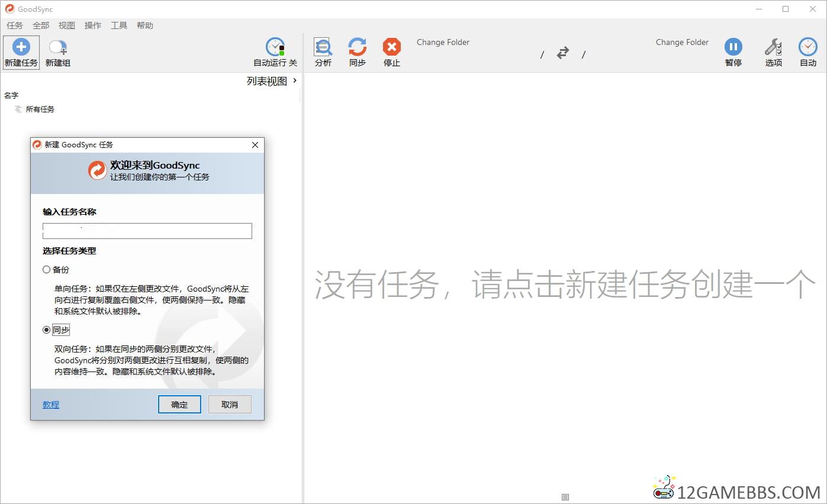Expand the 列表视图 (List View) chevron
This screenshot has height=504, width=827.
pos(295,80)
